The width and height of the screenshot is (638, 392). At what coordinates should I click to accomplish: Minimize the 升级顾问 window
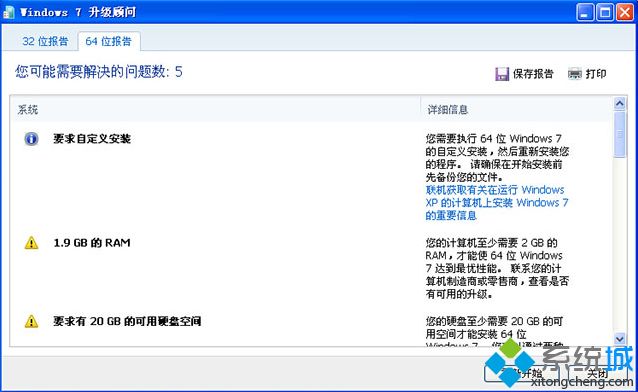coord(585,12)
